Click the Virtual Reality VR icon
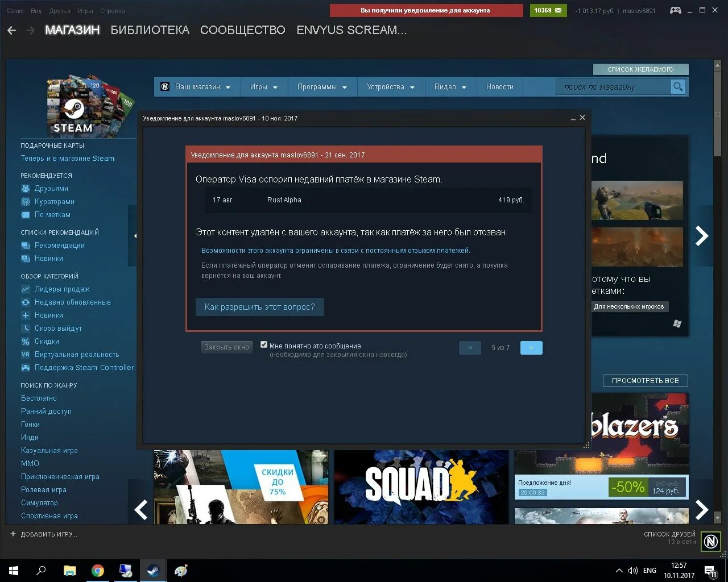The width and height of the screenshot is (728, 582). point(26,355)
